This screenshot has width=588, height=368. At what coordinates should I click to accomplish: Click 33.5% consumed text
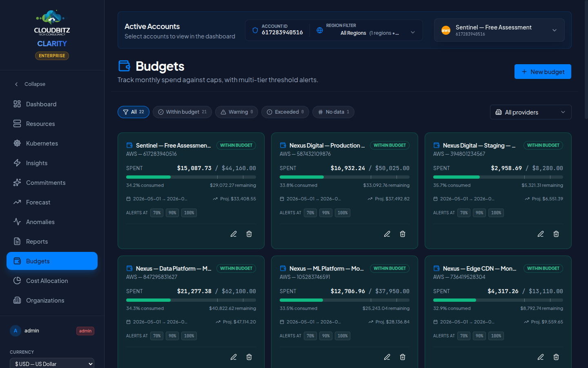point(298,308)
